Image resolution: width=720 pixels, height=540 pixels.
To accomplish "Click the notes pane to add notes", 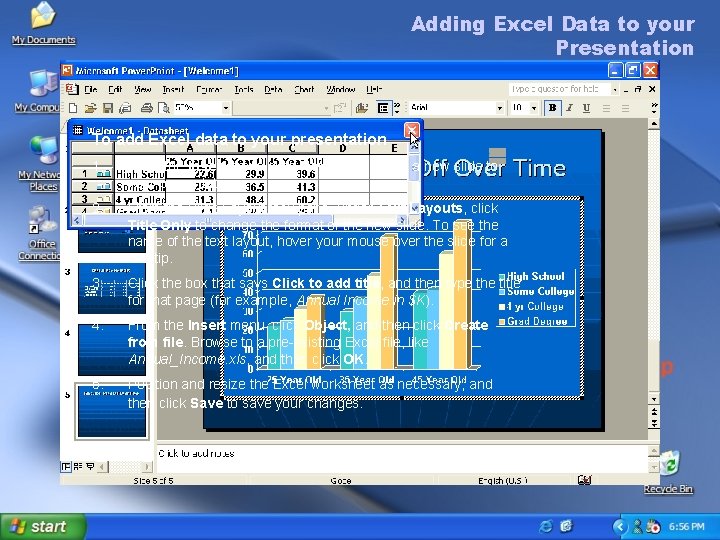I will tap(402, 458).
